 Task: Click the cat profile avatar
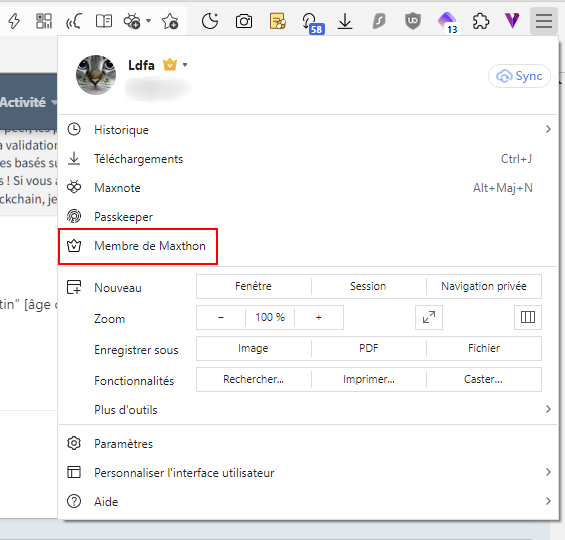click(x=96, y=75)
